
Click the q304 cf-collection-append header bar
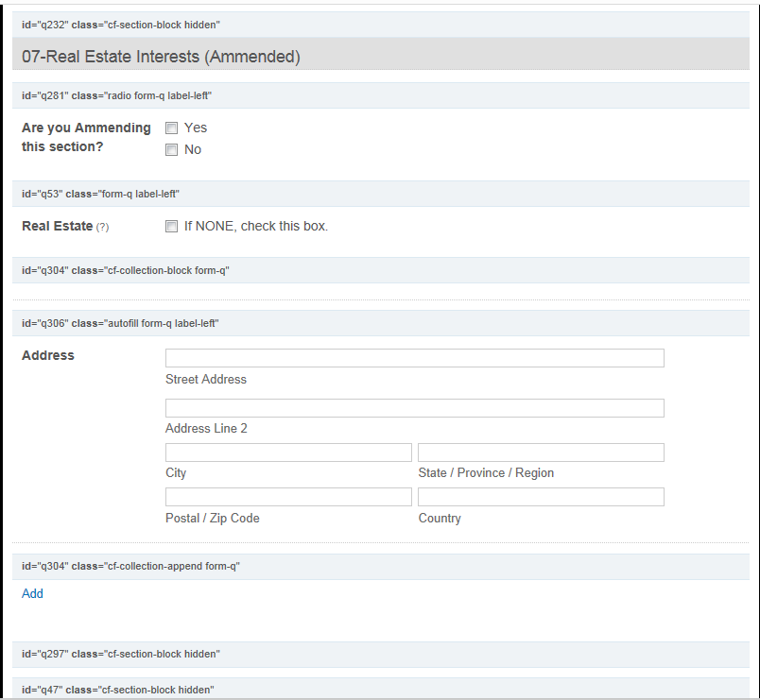tap(380, 566)
